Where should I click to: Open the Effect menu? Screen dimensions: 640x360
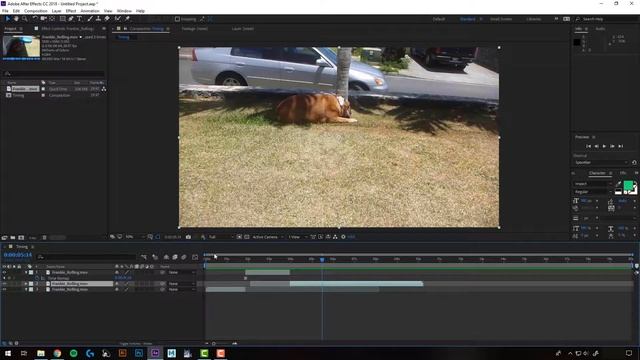click(71, 11)
